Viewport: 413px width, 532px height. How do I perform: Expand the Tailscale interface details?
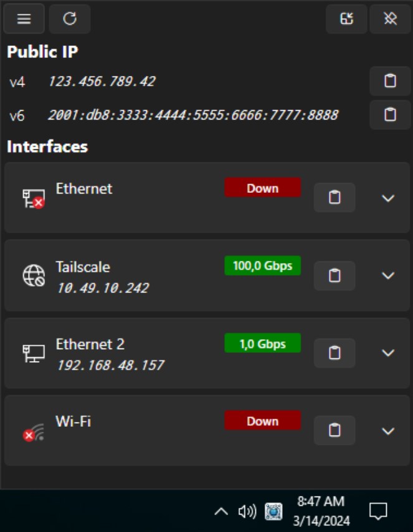click(x=387, y=276)
